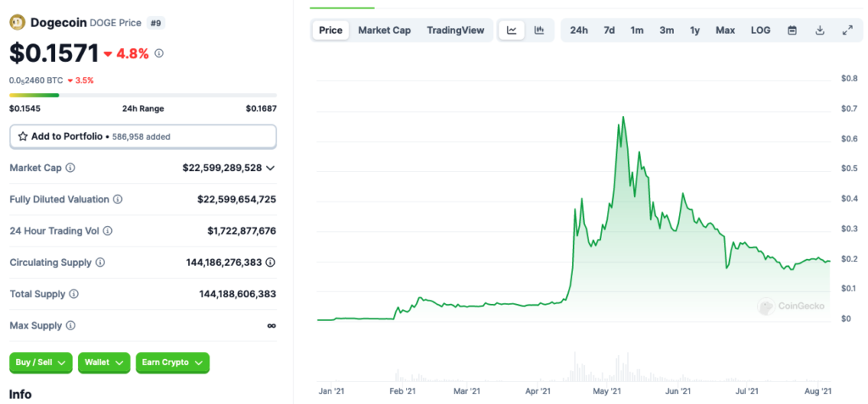Click info icon next to Market Cap
The width and height of the screenshot is (868, 404).
pyautogui.click(x=70, y=168)
